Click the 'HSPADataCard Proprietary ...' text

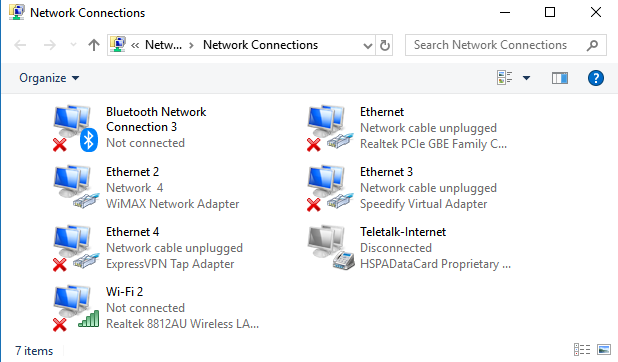pyautogui.click(x=436, y=264)
